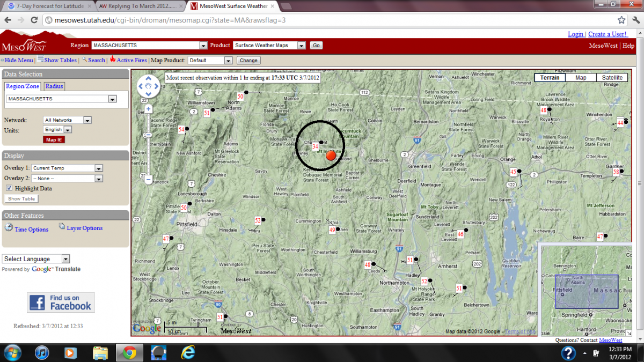
Task: Click the MesoWest contact link at bottom
Action: point(610,340)
